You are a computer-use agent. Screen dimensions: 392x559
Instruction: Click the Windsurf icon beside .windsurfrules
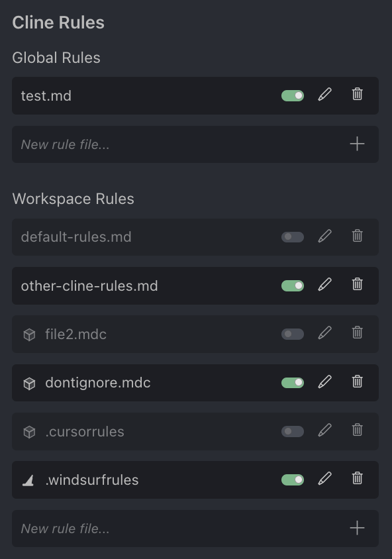(x=28, y=480)
